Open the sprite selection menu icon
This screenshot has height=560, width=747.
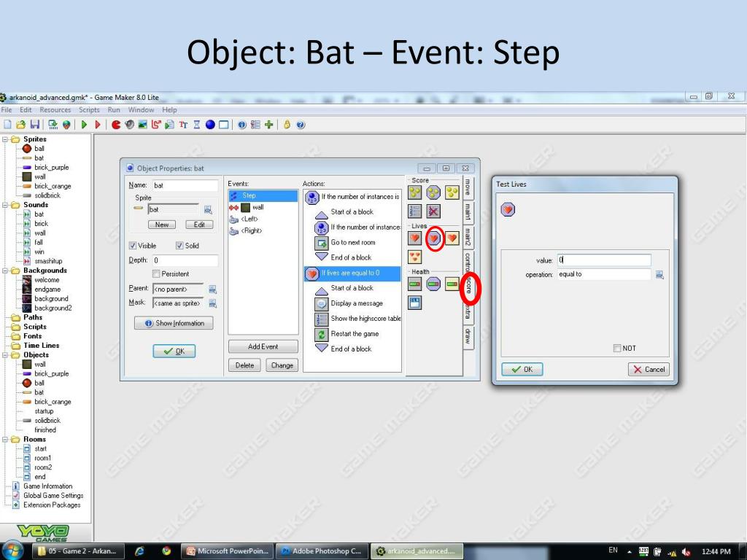pyautogui.click(x=208, y=209)
